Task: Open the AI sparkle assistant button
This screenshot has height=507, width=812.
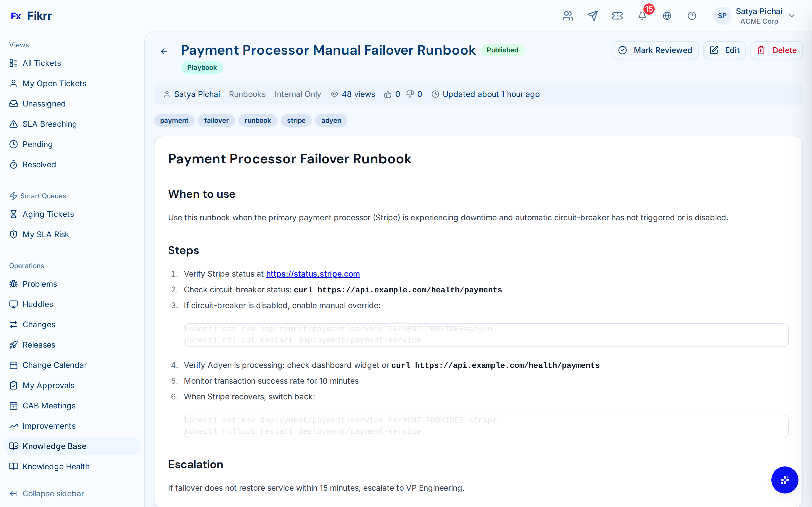Action: point(784,480)
